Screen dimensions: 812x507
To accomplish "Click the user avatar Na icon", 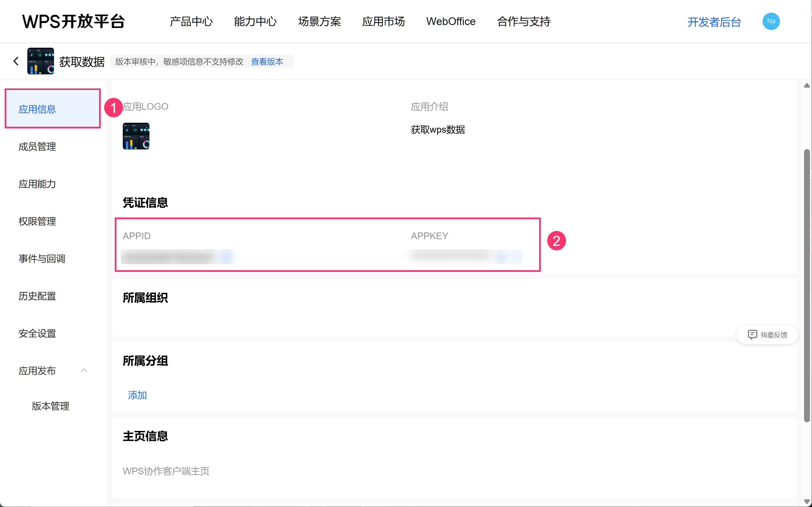I will [x=770, y=21].
